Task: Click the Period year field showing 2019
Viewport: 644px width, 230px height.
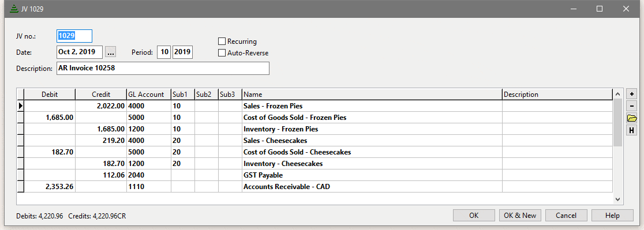Action: pos(182,52)
